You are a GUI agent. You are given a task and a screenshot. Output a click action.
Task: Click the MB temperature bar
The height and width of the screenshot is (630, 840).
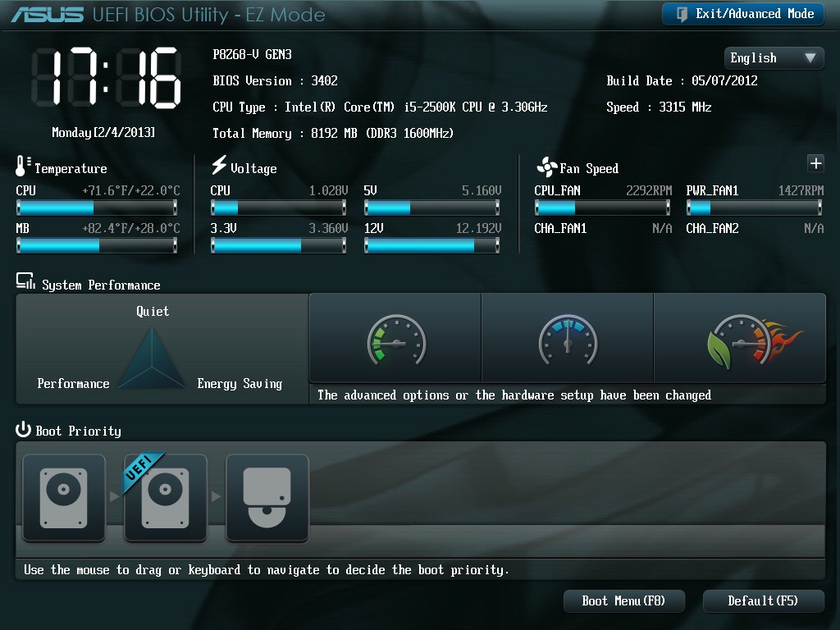pyautogui.click(x=97, y=245)
